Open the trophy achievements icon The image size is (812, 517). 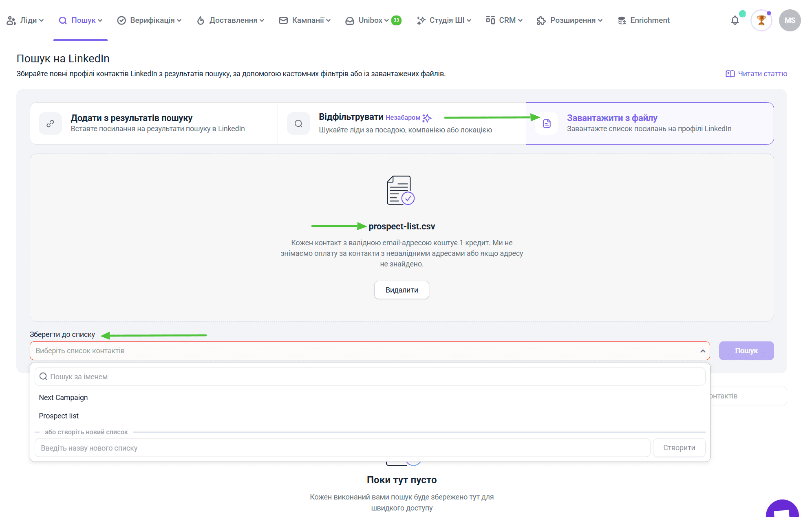pyautogui.click(x=761, y=20)
